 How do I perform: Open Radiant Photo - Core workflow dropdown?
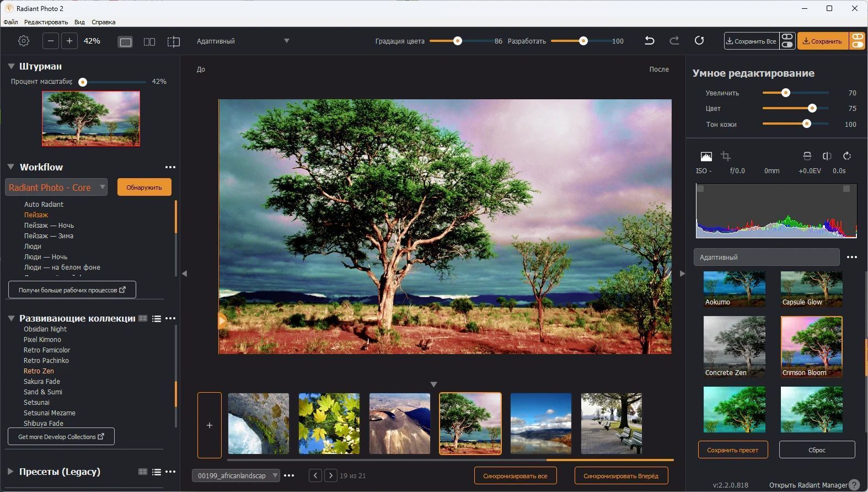click(x=56, y=188)
